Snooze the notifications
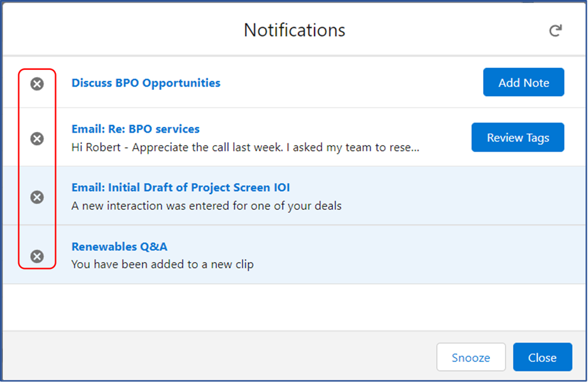Image resolution: width=588 pixels, height=382 pixels. tap(471, 357)
